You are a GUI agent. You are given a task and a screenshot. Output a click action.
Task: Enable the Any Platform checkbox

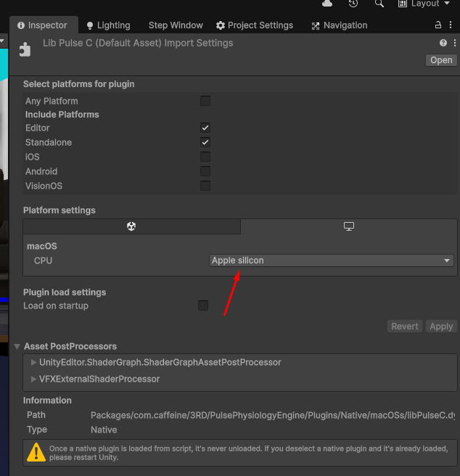click(205, 101)
